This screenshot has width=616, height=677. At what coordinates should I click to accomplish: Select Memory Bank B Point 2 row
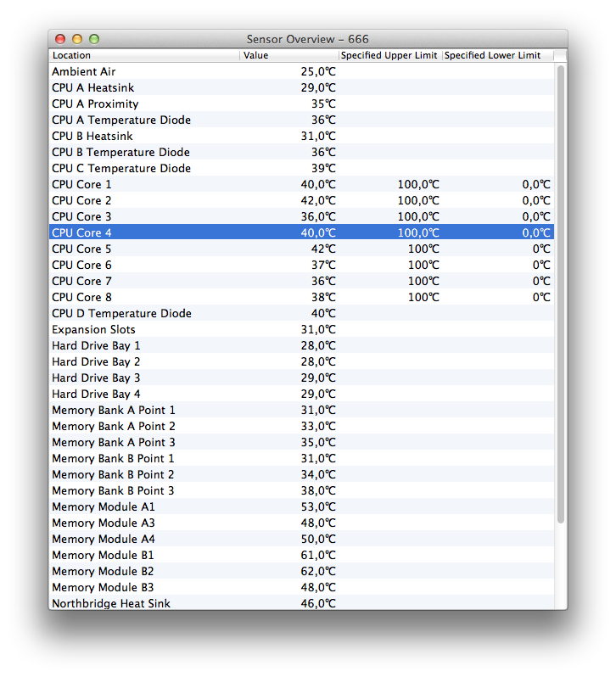(301, 474)
